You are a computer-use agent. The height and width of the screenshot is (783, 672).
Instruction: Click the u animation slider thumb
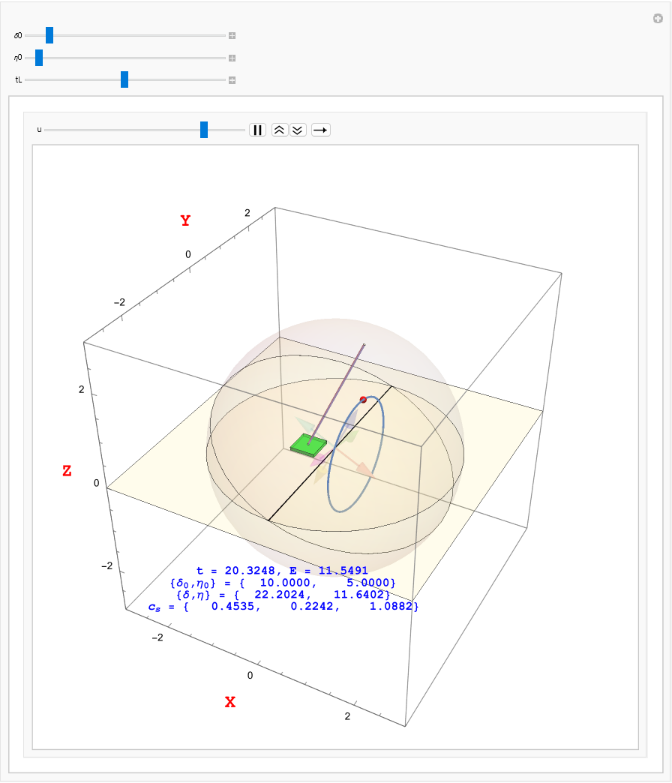tap(203, 130)
